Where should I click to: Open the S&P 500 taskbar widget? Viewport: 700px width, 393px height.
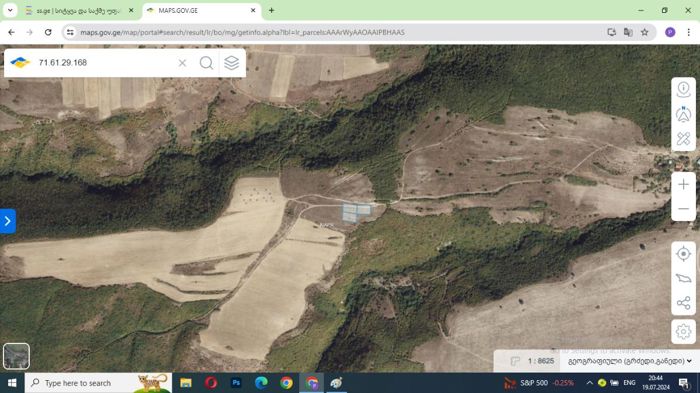click(x=539, y=383)
